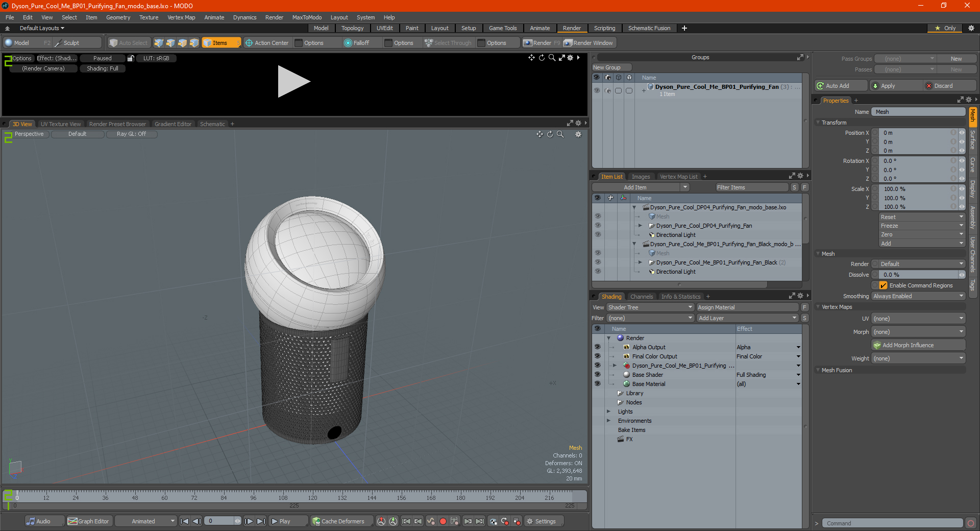Click zoom icon in render preview header

[552, 58]
